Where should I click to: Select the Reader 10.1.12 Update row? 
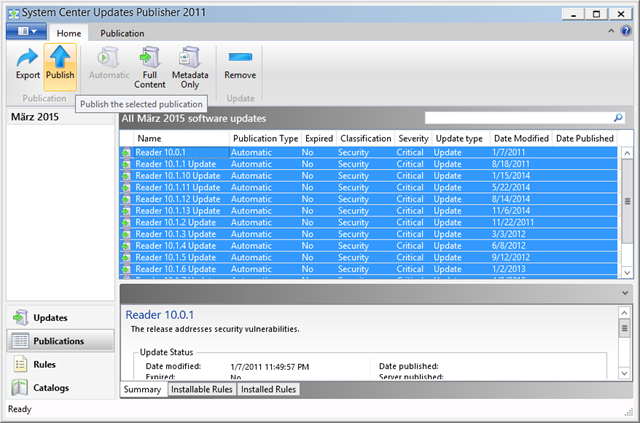(369, 199)
